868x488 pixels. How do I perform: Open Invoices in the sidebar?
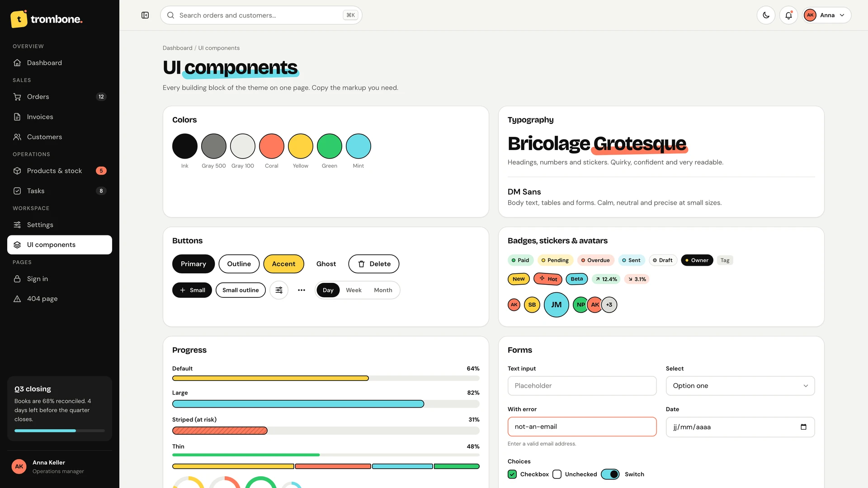point(60,117)
